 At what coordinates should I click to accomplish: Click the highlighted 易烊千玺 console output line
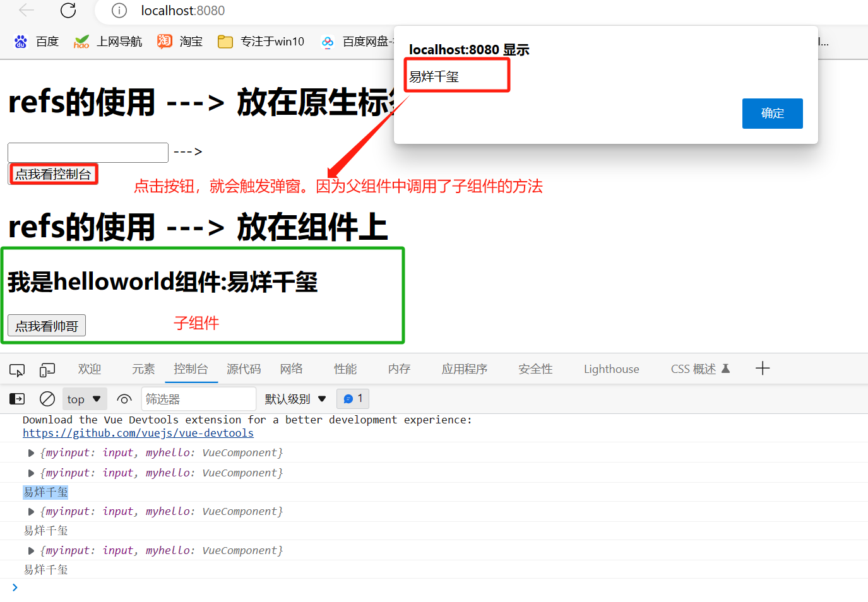45,492
